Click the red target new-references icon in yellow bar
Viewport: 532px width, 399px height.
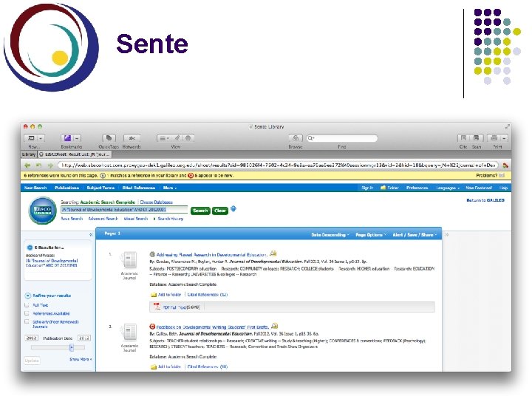(191, 175)
